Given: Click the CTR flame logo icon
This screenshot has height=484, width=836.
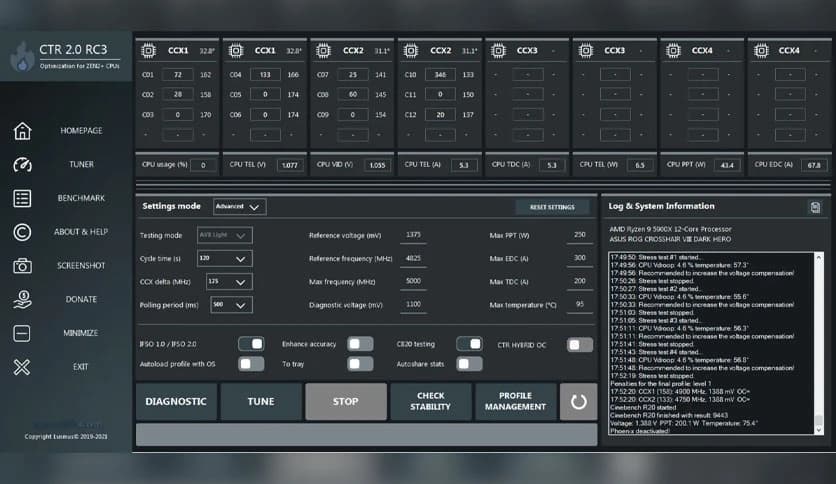Looking at the screenshot, I should pyautogui.click(x=22, y=57).
